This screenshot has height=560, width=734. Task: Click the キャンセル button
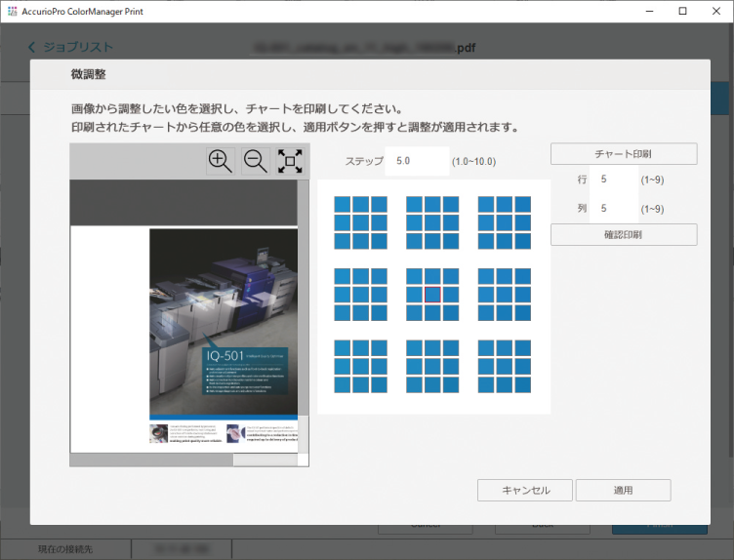524,490
